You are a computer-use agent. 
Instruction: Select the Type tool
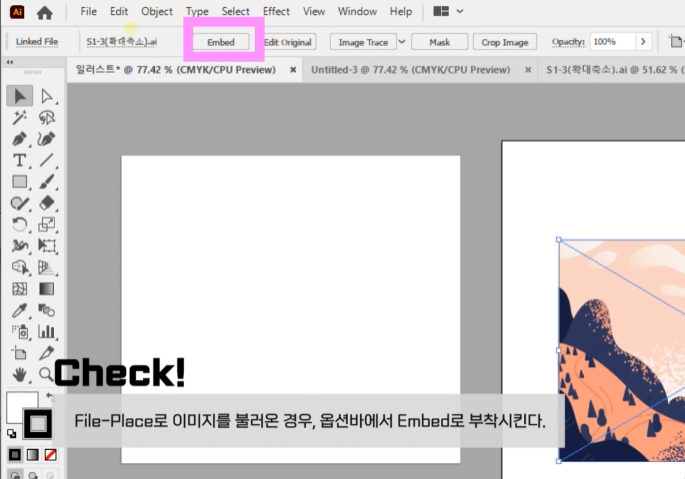20,160
